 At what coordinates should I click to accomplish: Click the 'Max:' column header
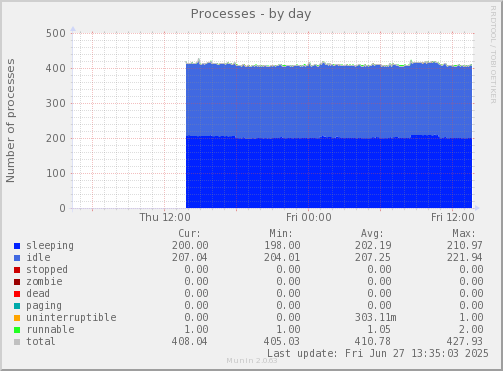pyautogui.click(x=464, y=233)
